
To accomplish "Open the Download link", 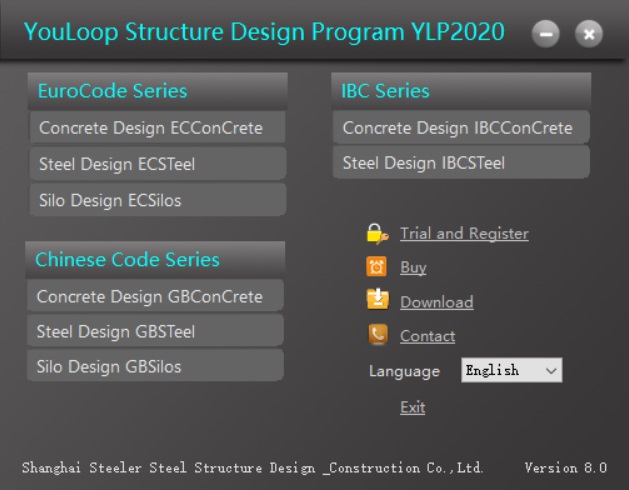I will (436, 302).
